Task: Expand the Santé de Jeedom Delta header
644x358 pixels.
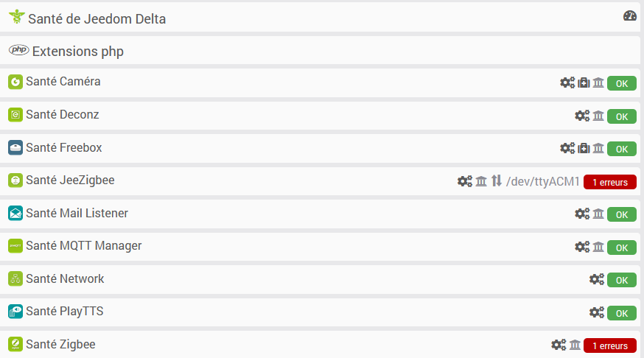Action: (x=320, y=17)
